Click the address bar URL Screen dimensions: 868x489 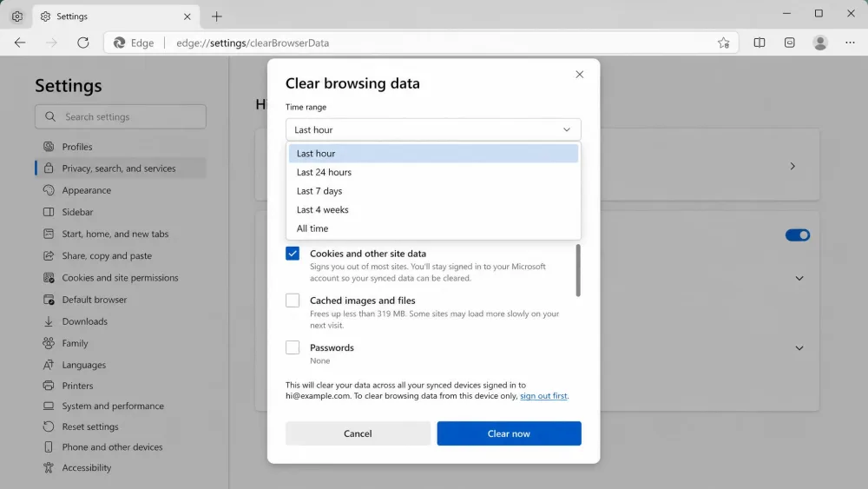[253, 43]
